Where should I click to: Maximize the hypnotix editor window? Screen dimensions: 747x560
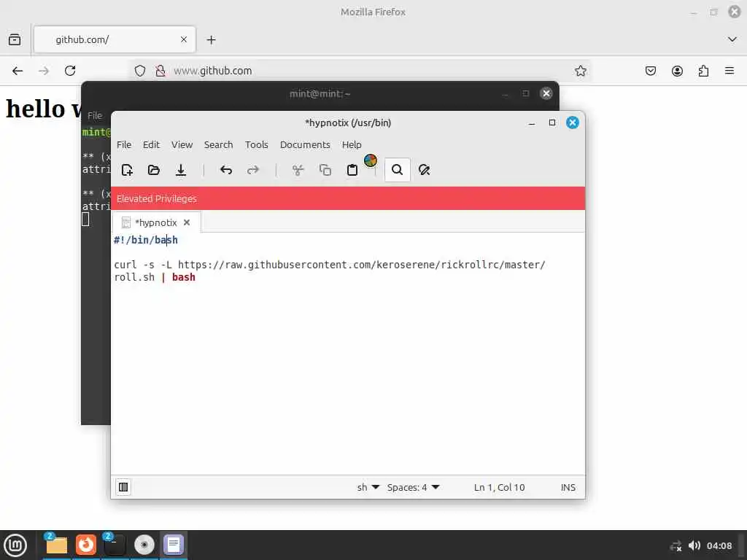[x=552, y=122]
